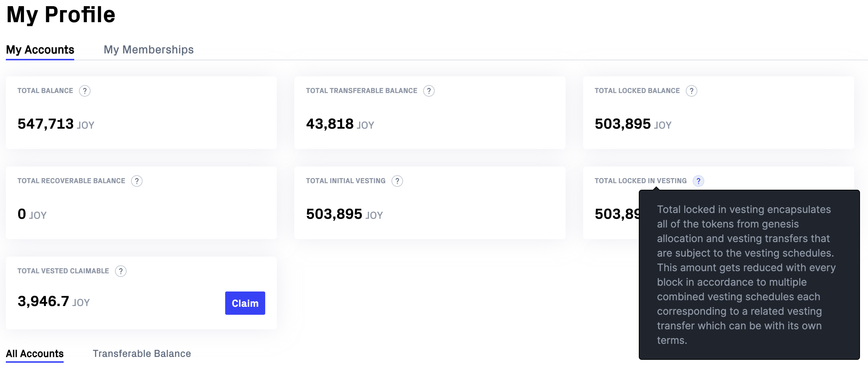Open help for Total Locked in Vesting

pos(698,181)
